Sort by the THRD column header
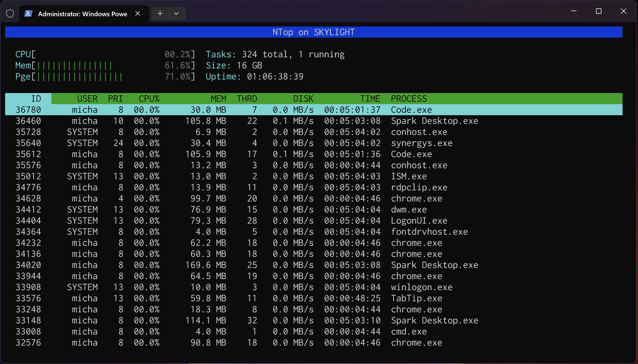Viewport: 638px width, 364px height. 247,99
